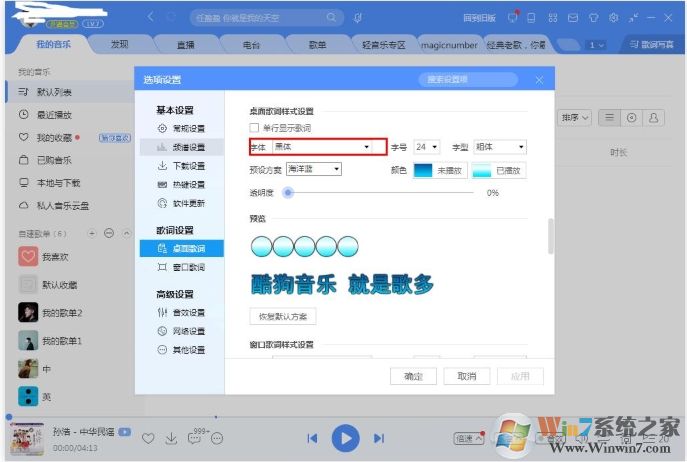
Task: Open the mail message icon in title bar
Action: 573,18
